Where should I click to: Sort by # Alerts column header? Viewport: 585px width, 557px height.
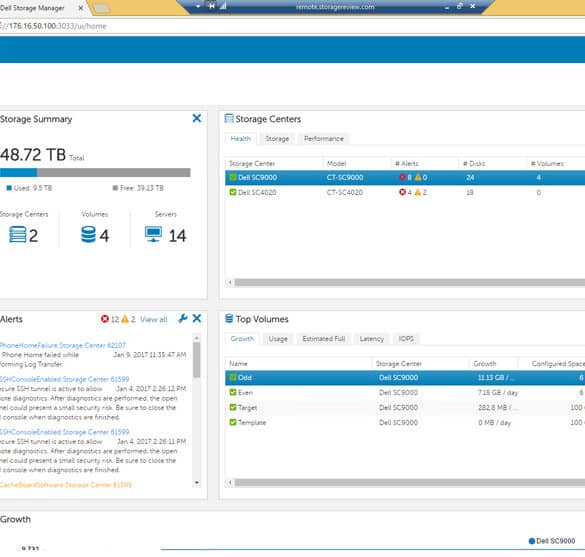407,163
